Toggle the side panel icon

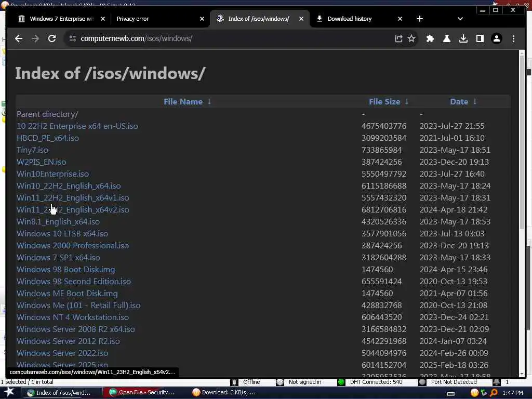point(480,38)
